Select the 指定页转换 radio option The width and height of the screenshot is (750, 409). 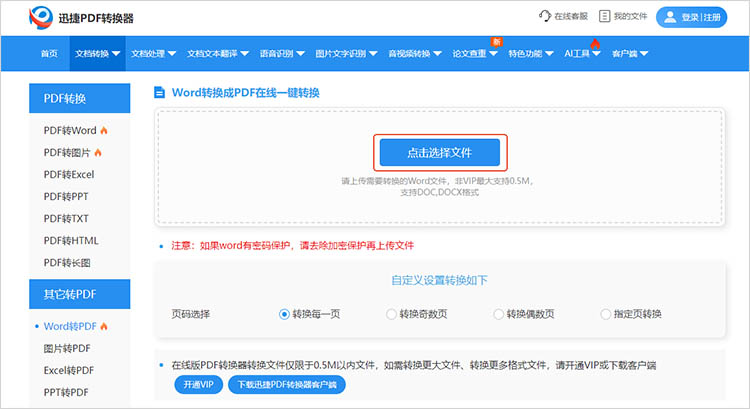tap(606, 314)
